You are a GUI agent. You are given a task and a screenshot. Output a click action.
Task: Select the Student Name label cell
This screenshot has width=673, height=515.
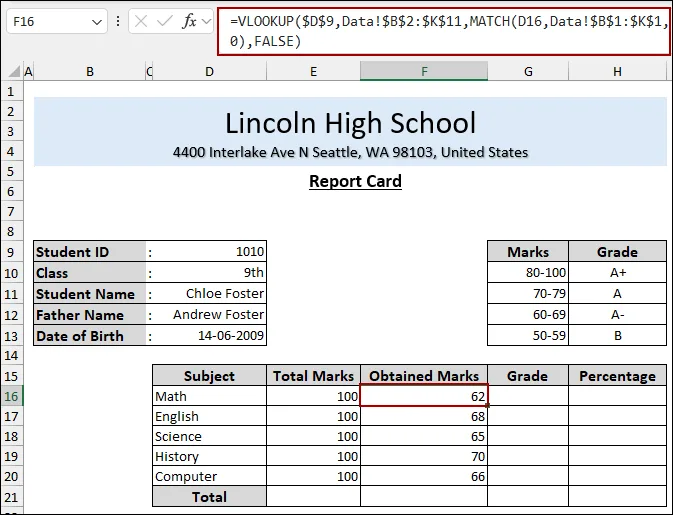(x=90, y=294)
